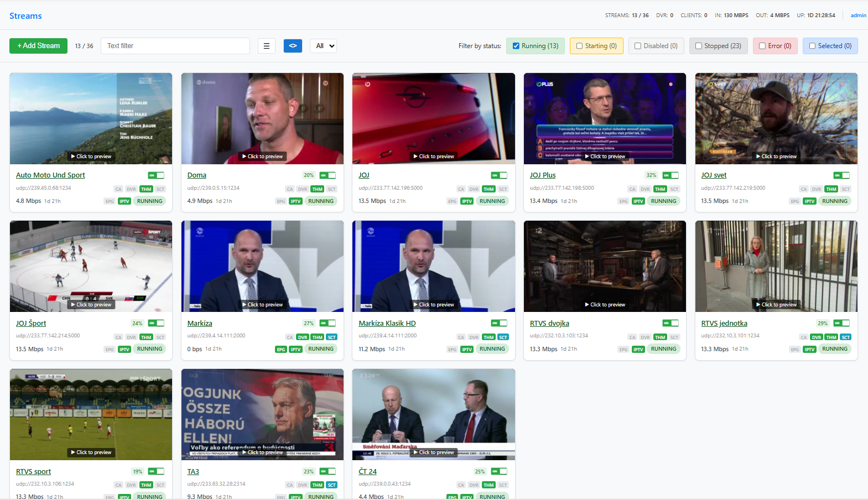The image size is (868, 500).
Task: Enable the Starting (0) status filter
Action: 580,46
